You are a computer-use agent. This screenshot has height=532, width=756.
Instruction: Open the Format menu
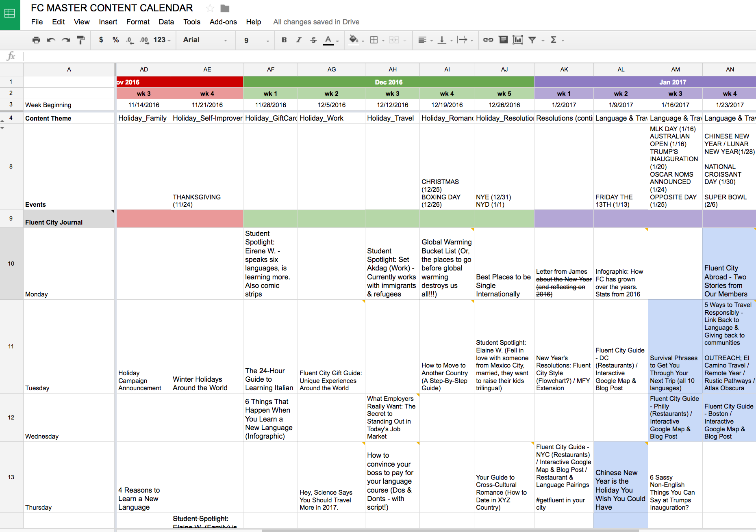(x=138, y=22)
